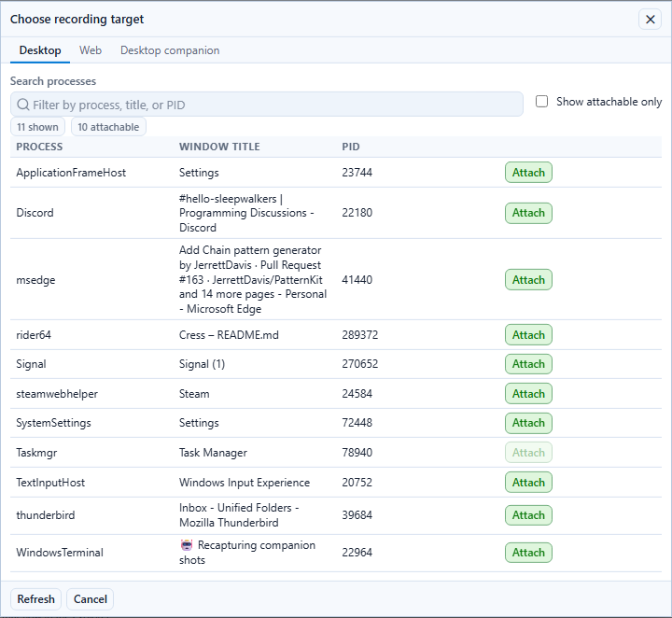Click PID 78940
The width and height of the screenshot is (672, 618).
tap(357, 453)
